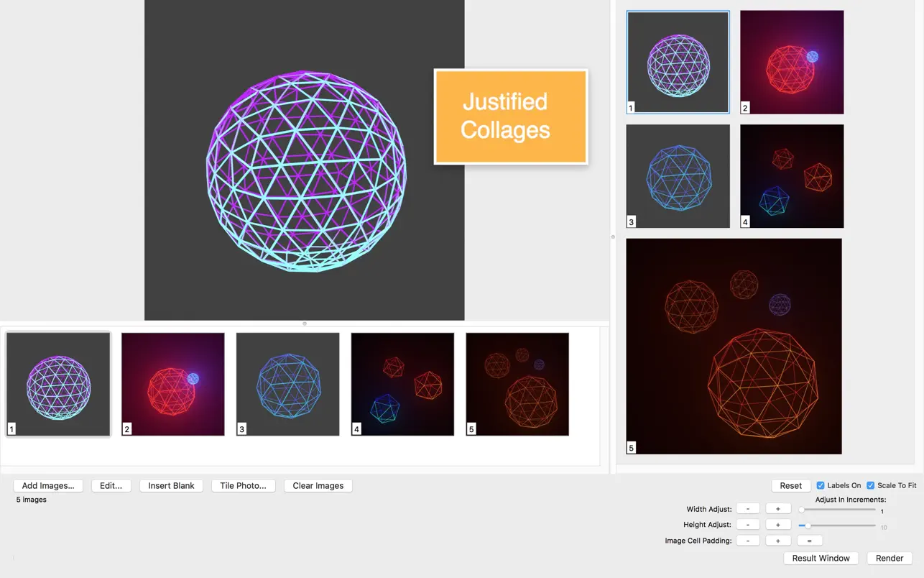Disable the Scale To Fit checkbox
The width and height of the screenshot is (924, 578).
coord(870,485)
